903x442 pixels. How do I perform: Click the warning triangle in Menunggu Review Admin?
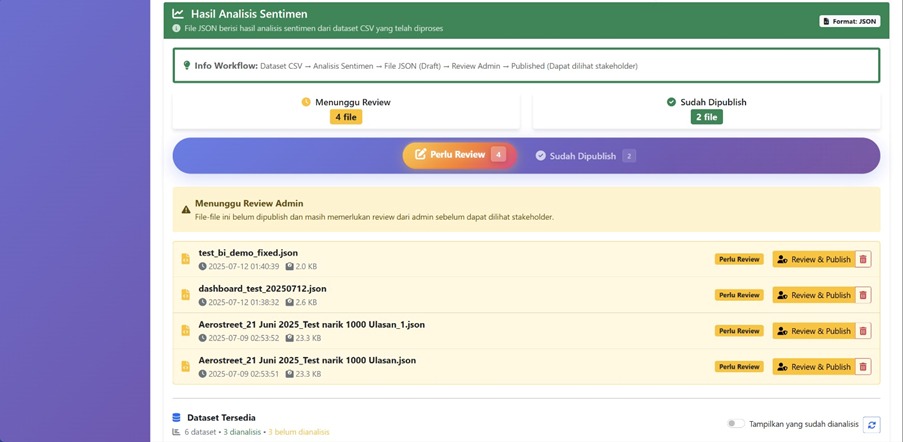pos(186,210)
